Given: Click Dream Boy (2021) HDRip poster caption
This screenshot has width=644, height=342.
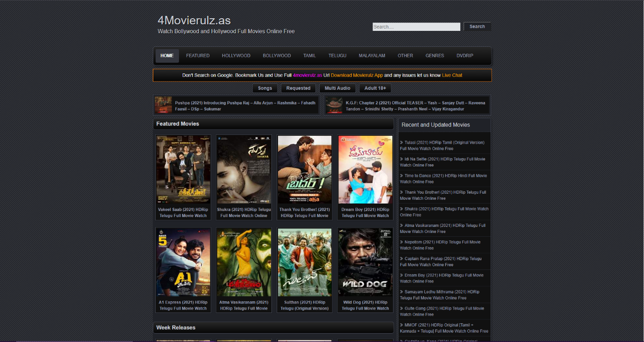Looking at the screenshot, I should pos(365,213).
